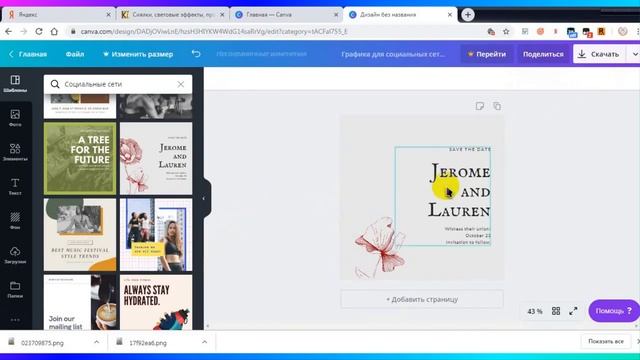Go back in browser history
Image resolution: width=640 pixels, height=360 pixels.
click(9, 31)
